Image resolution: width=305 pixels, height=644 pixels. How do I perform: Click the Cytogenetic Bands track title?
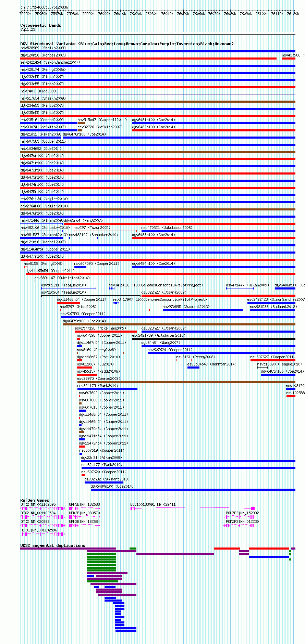pos(41,25)
